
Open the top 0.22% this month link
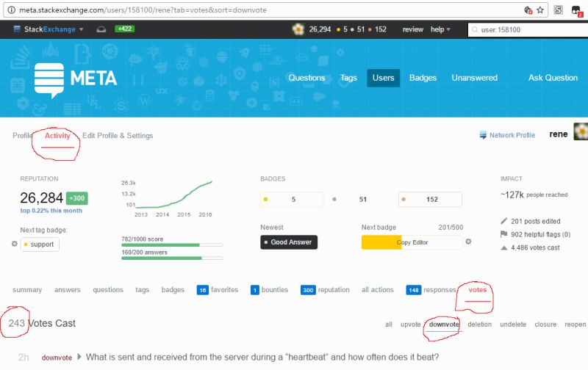tap(51, 211)
